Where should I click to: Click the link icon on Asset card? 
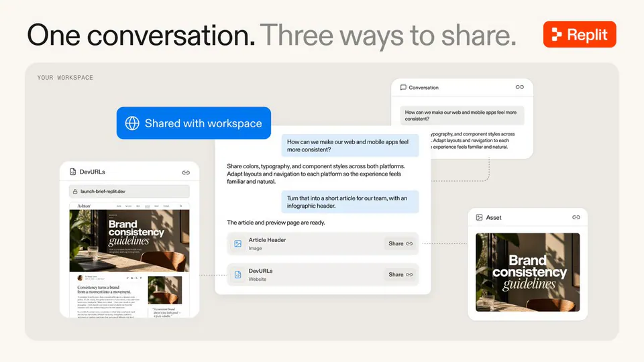(x=576, y=217)
